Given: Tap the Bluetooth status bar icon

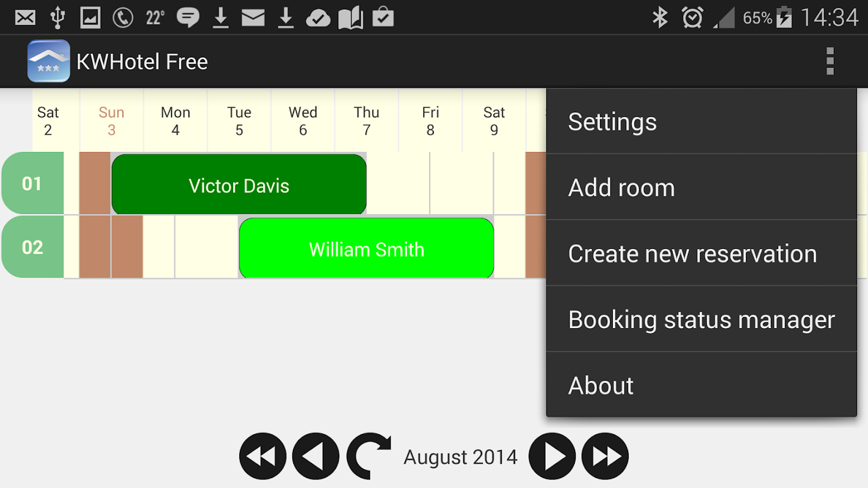Looking at the screenshot, I should coord(660,18).
